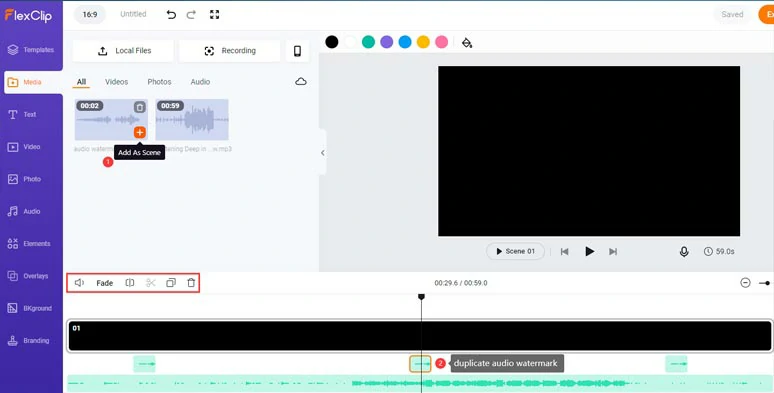Screen dimensions: 774x393
Task: Select the long background music track
Action: [420, 383]
